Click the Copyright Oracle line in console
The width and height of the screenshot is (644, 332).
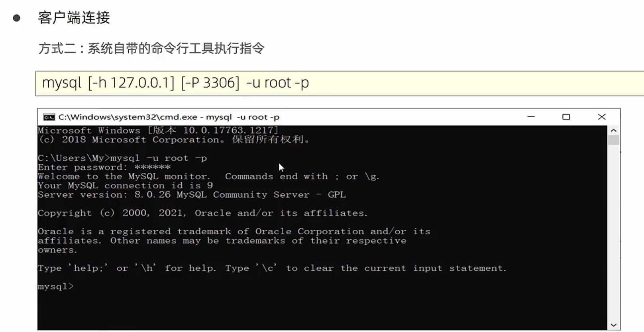[202, 213]
